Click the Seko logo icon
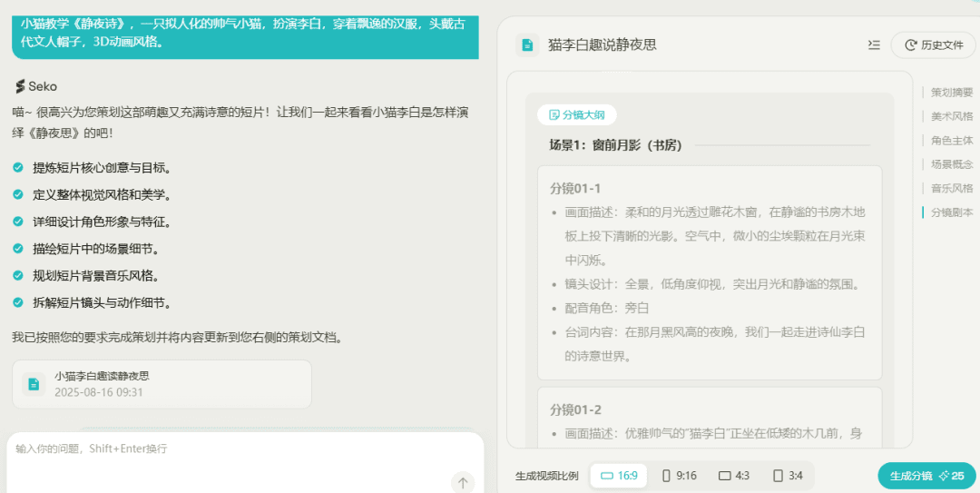980x493 pixels. tap(20, 86)
